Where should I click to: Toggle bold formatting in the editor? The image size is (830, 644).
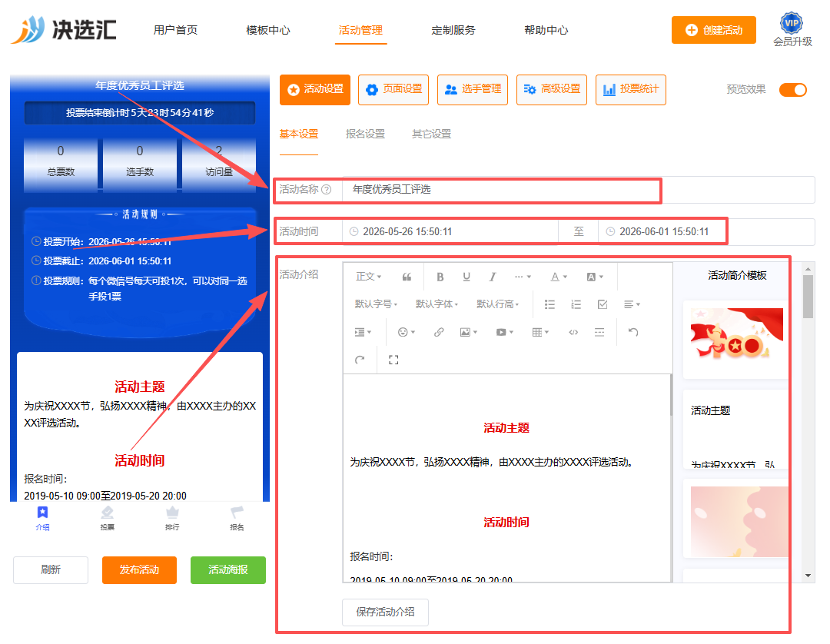coord(440,277)
